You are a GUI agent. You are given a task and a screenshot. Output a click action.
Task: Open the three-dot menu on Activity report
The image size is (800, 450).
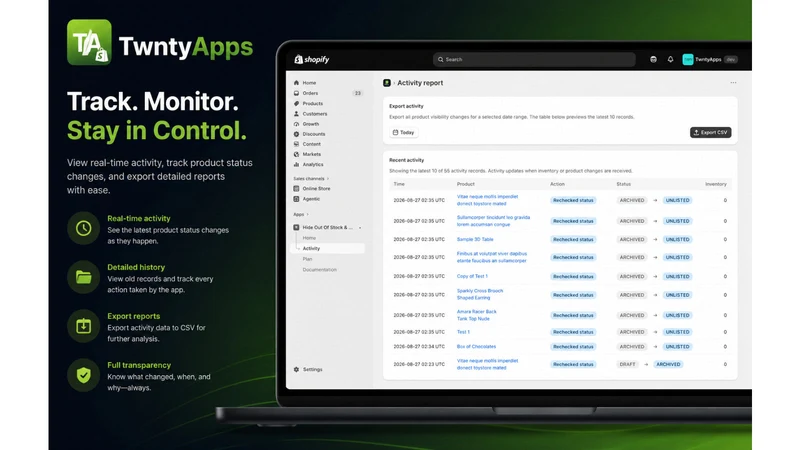(733, 83)
